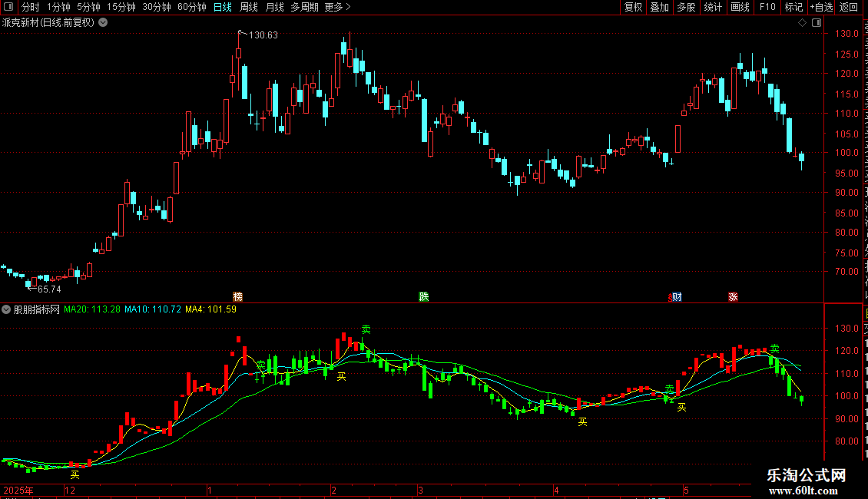Click the 2025年 label on time axis
The image size is (868, 499).
pyautogui.click(x=18, y=490)
